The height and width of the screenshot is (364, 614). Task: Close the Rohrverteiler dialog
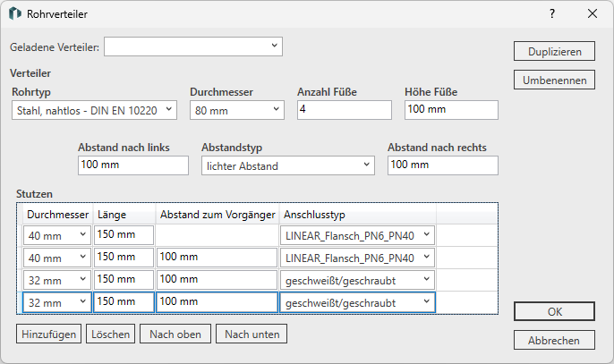click(x=593, y=13)
